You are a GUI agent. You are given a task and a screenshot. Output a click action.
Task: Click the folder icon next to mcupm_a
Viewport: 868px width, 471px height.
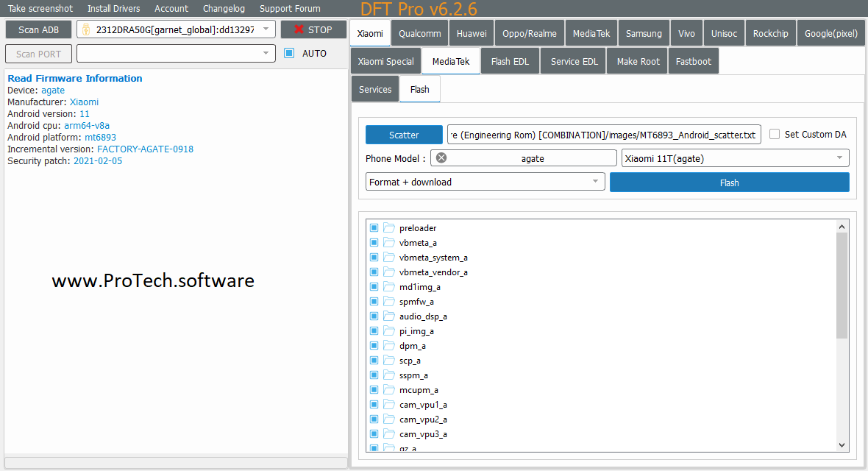click(x=389, y=389)
